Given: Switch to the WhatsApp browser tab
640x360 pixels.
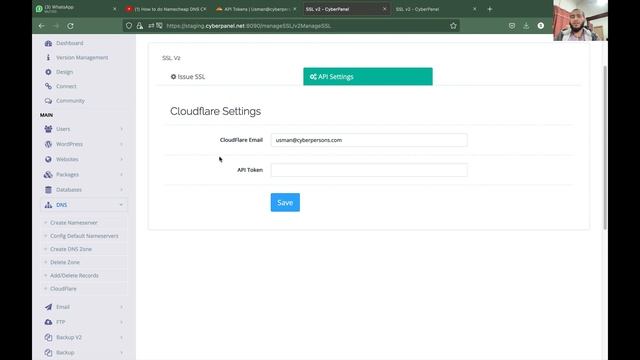Looking at the screenshot, I should (76, 9).
